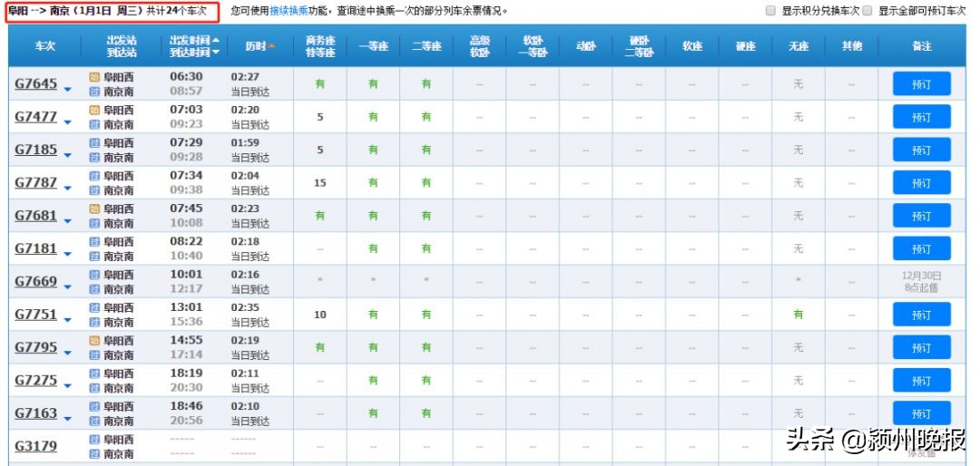Click the 12月30日 8点起售 note for G7669
This screenshot has width=980, height=466.
pyautogui.click(x=922, y=282)
